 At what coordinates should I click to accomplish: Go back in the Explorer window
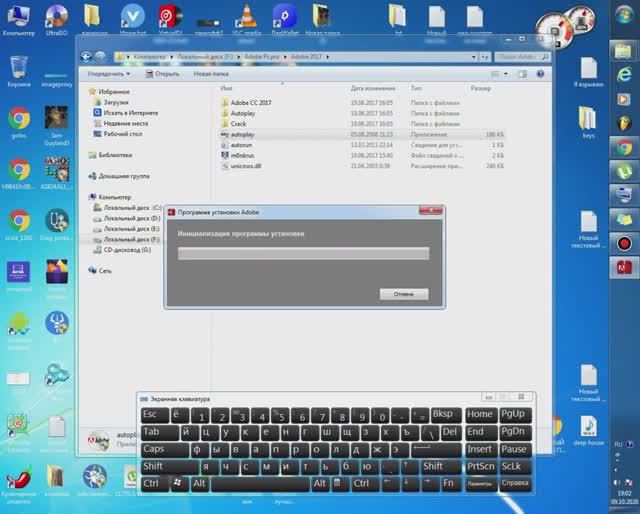[86, 57]
